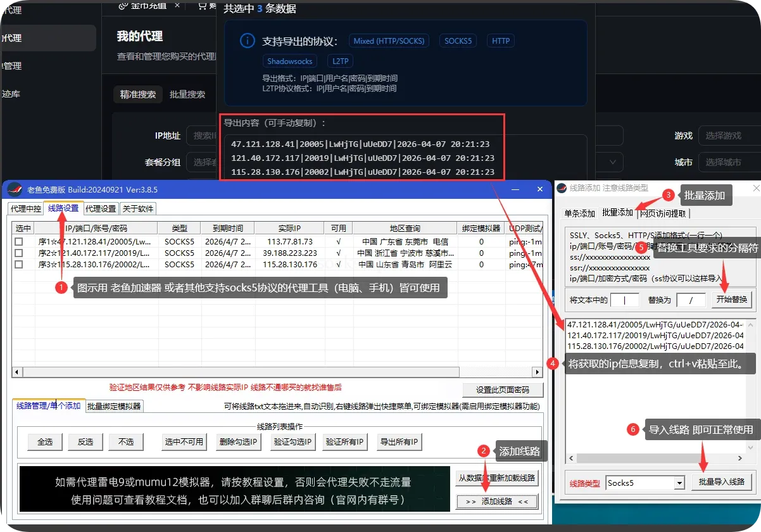This screenshot has width=761, height=532.
Task: Switch to the 线路设置 tab
Action: tap(63, 208)
